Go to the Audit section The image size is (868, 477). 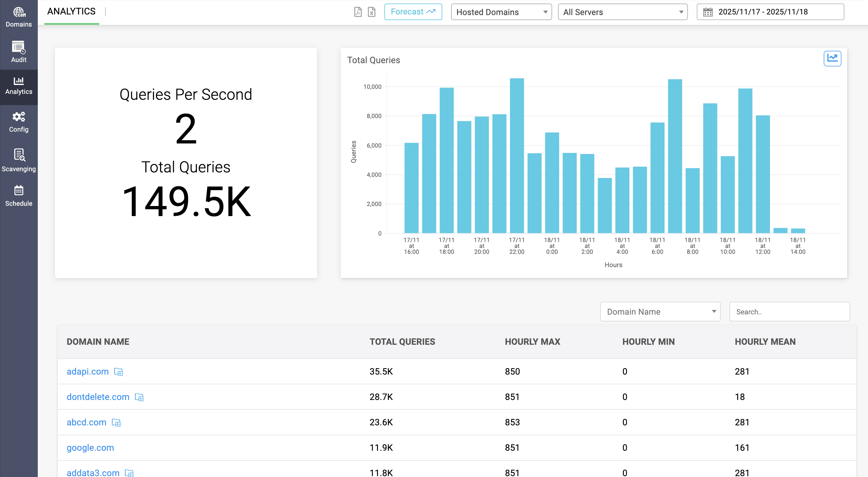[19, 52]
